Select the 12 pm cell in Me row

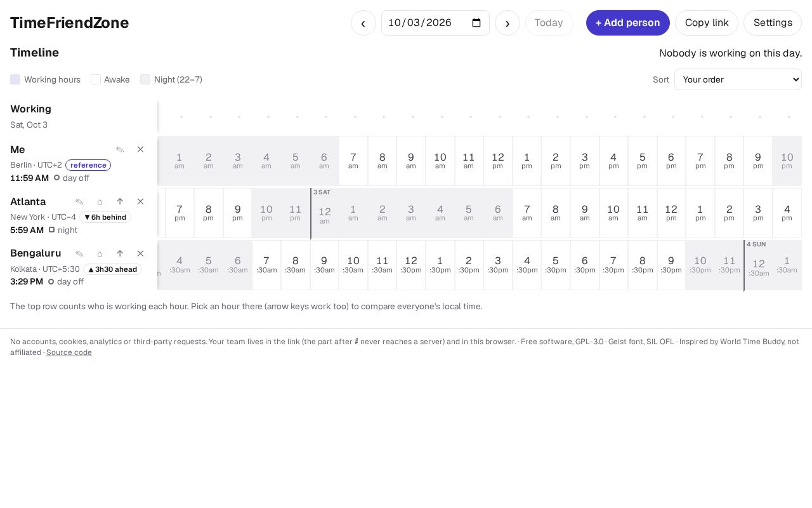498,161
